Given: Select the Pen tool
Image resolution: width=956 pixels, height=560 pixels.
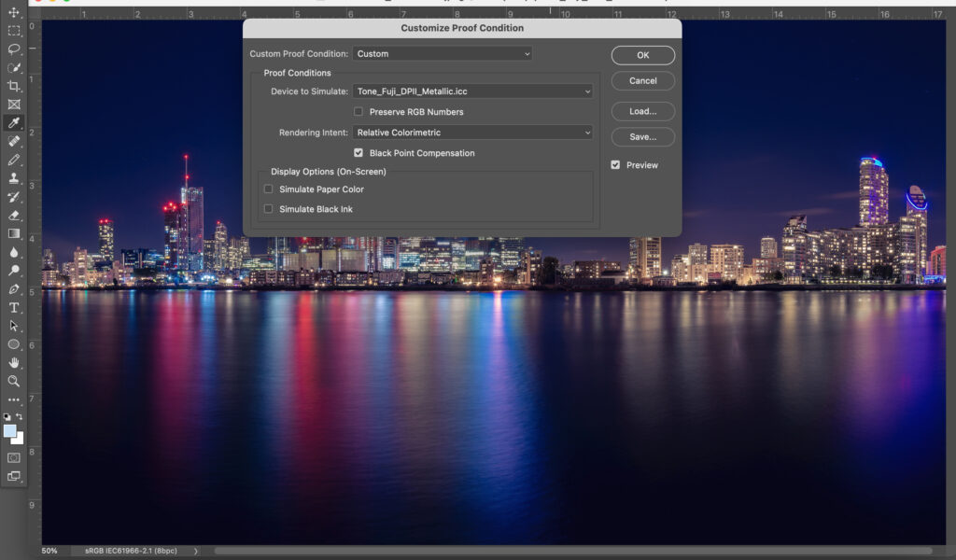Looking at the screenshot, I should click(x=13, y=288).
